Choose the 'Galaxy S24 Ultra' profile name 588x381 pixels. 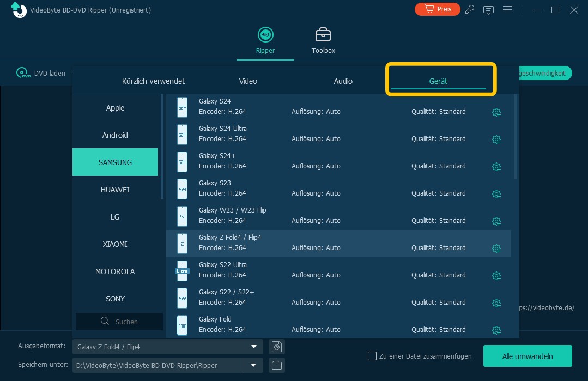click(223, 128)
